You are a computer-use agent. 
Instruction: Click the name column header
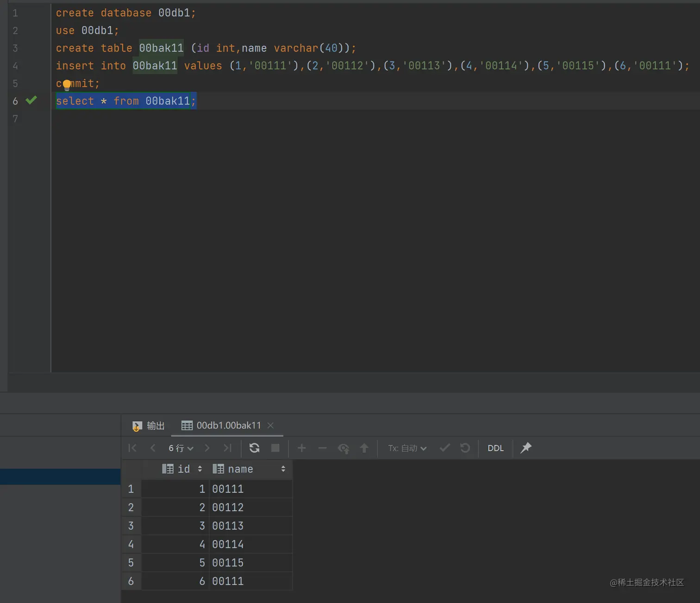[251, 469]
